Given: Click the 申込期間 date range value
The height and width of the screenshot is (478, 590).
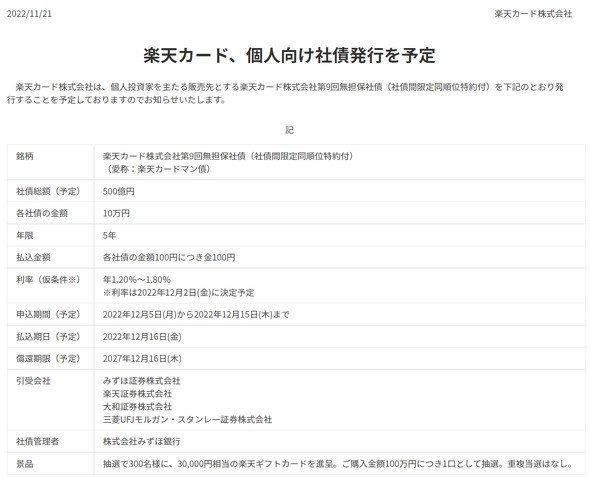Looking at the screenshot, I should [x=196, y=315].
